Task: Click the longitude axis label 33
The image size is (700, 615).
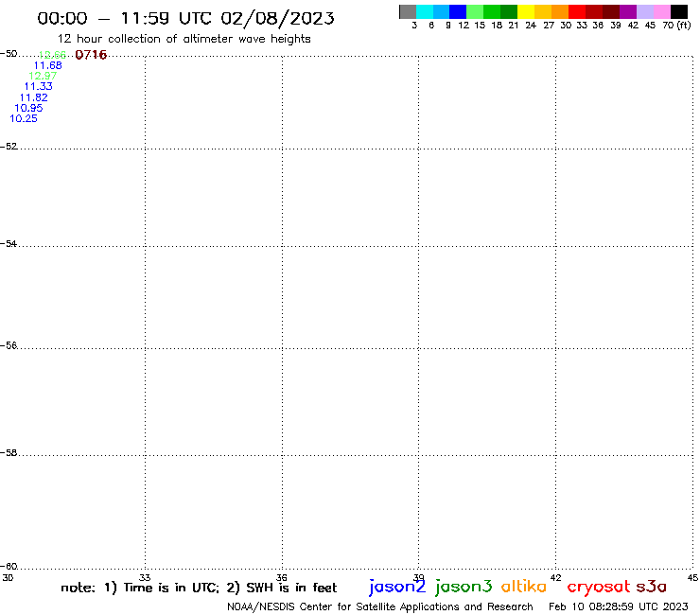Action: coord(145,577)
